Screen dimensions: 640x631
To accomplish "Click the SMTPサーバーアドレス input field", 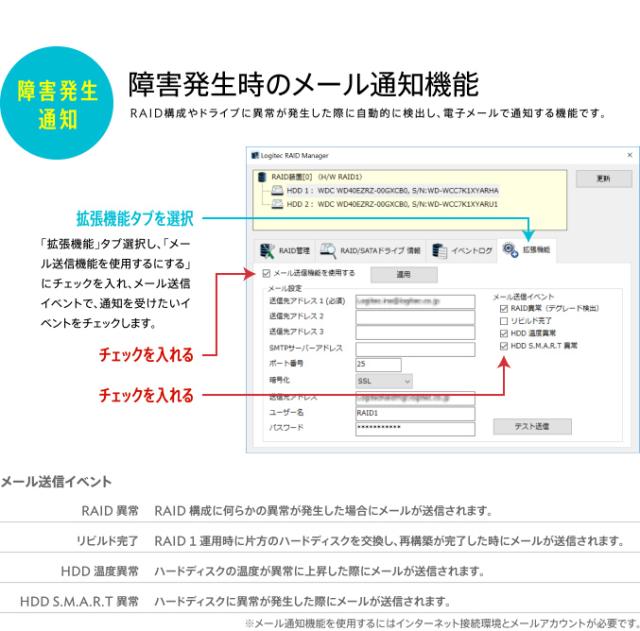I will (414, 348).
